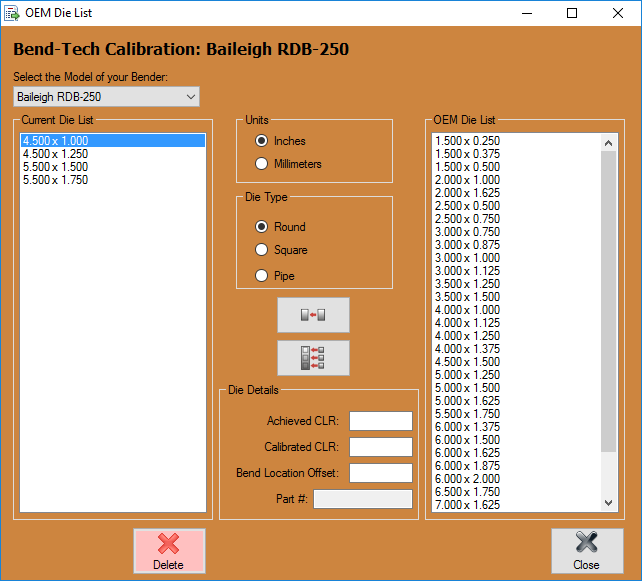Click the Calibrated CLR input field
This screenshot has width=642, height=581.
coord(381,447)
